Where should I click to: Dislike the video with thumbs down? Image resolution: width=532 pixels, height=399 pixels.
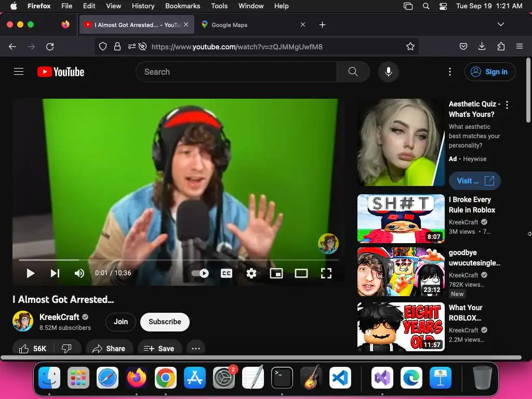[67, 349]
